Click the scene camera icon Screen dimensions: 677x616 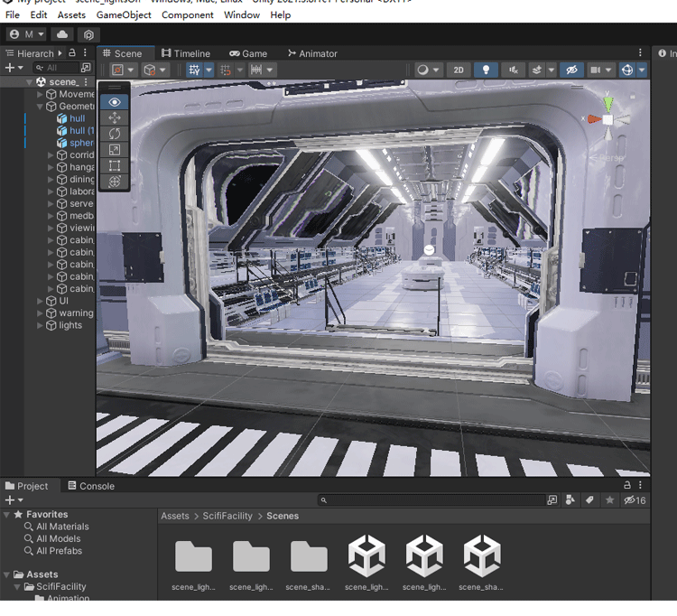click(596, 70)
